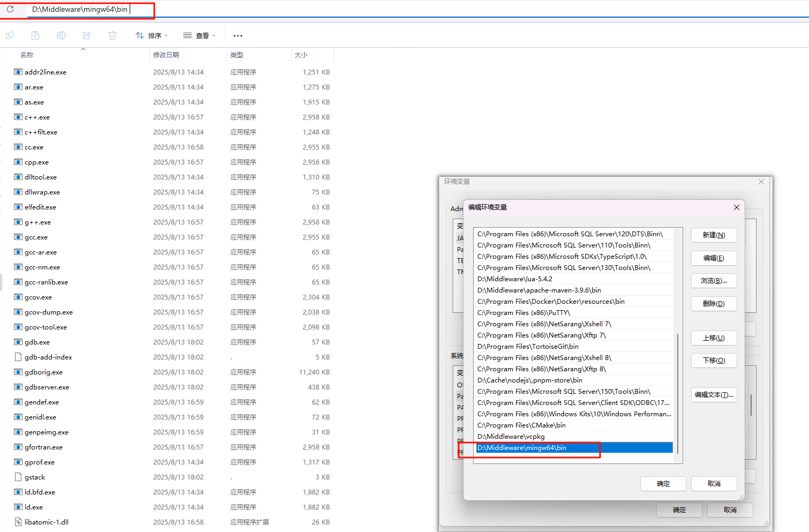Sort by 修改日期 column header
Viewport: 809px width, 532px height.
click(166, 55)
